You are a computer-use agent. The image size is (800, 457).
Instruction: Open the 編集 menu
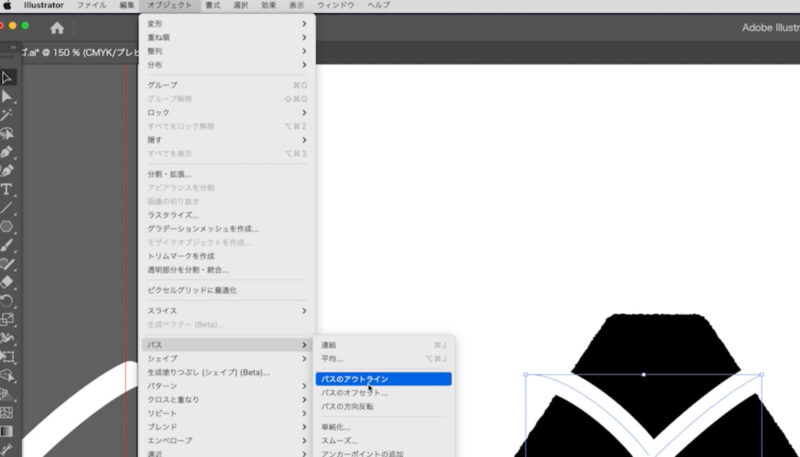(127, 5)
